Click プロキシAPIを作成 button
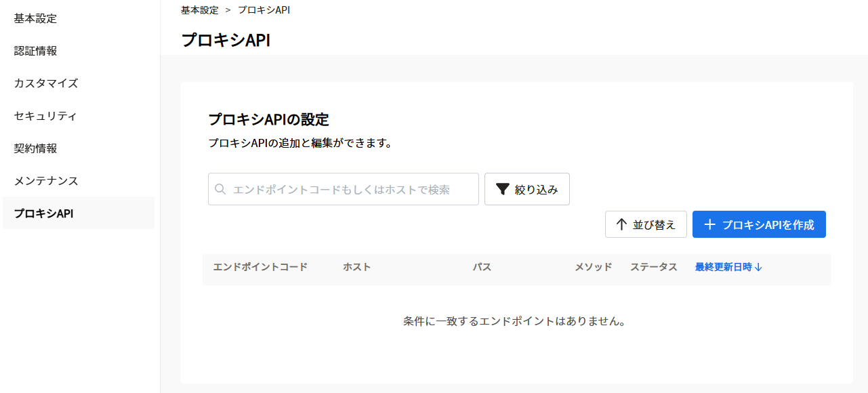 coord(759,224)
